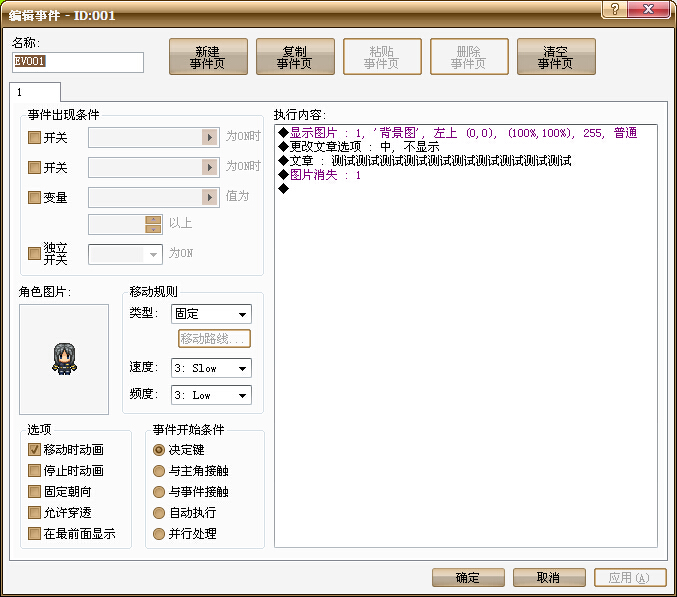
Task: Click the 删除事件页 button
Action: pos(469,57)
